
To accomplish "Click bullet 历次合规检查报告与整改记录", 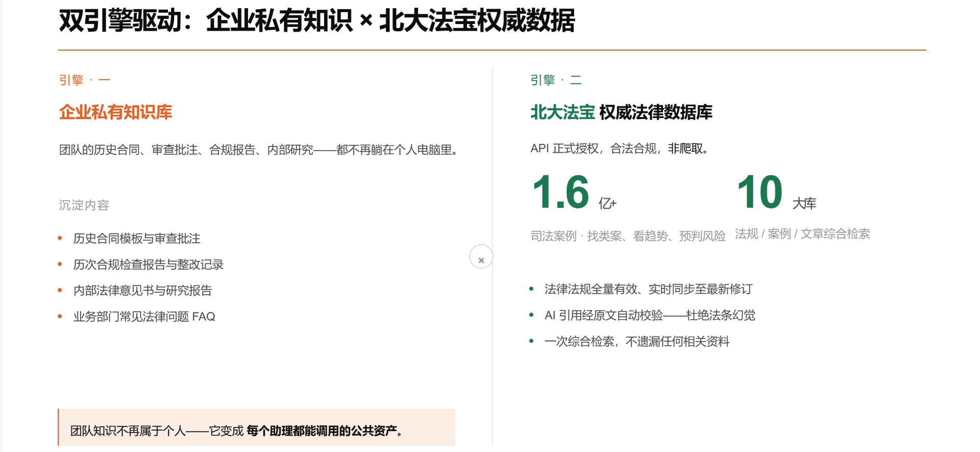I will pyautogui.click(x=149, y=265).
